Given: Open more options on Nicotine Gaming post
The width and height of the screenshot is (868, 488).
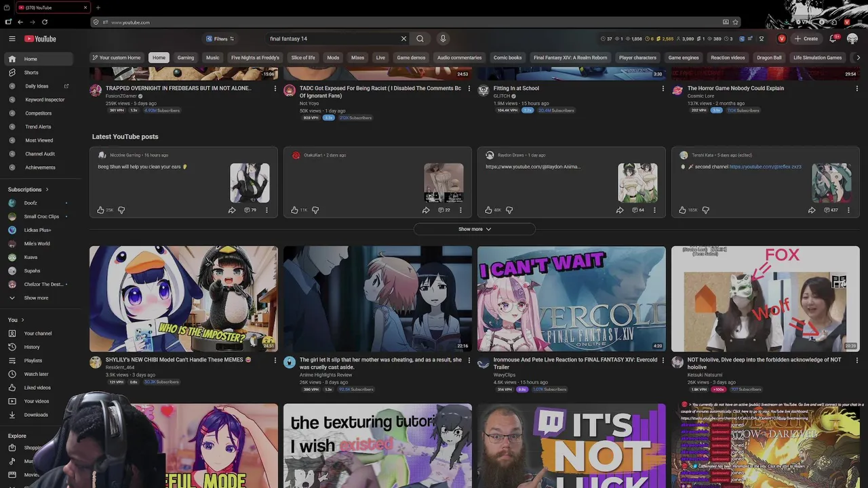Looking at the screenshot, I should pos(267,210).
